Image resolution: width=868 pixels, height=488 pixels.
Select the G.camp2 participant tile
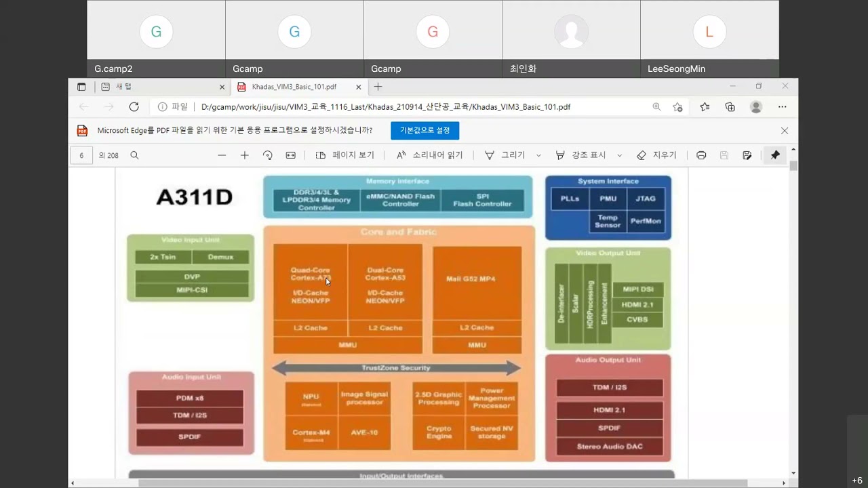pyautogui.click(x=156, y=39)
